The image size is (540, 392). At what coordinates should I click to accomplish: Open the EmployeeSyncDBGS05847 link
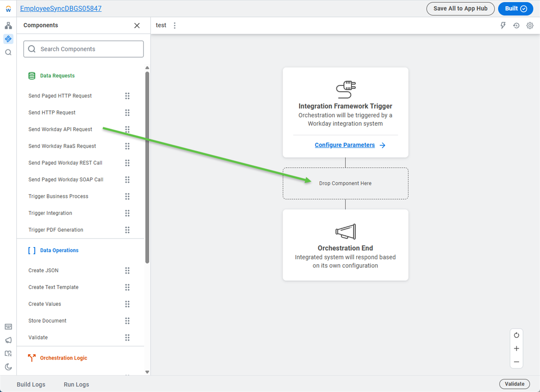tap(61, 9)
